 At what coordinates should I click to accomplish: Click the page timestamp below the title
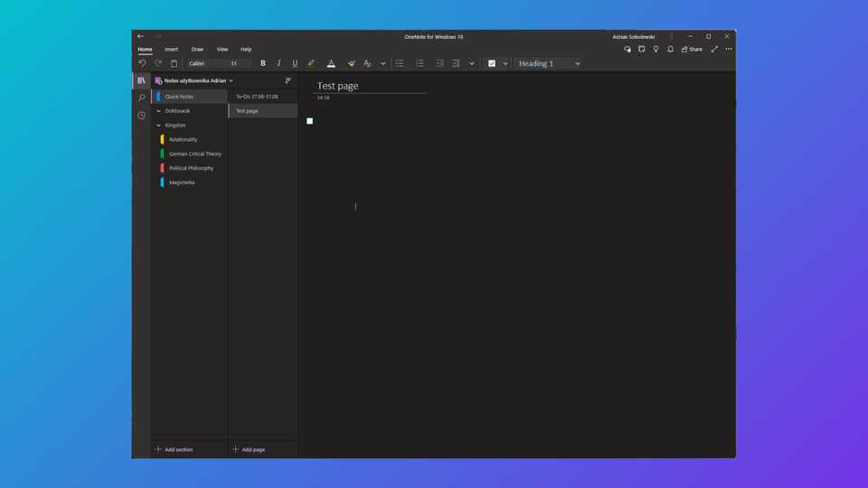[x=324, y=98]
